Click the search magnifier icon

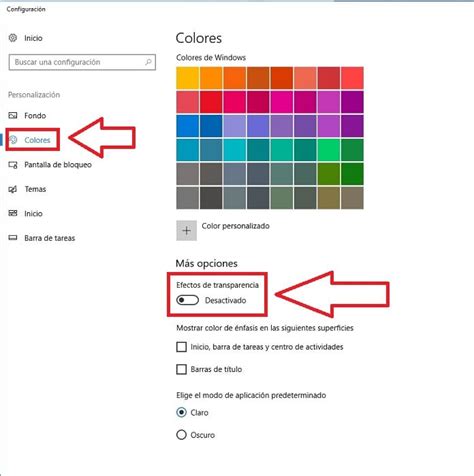(x=148, y=62)
